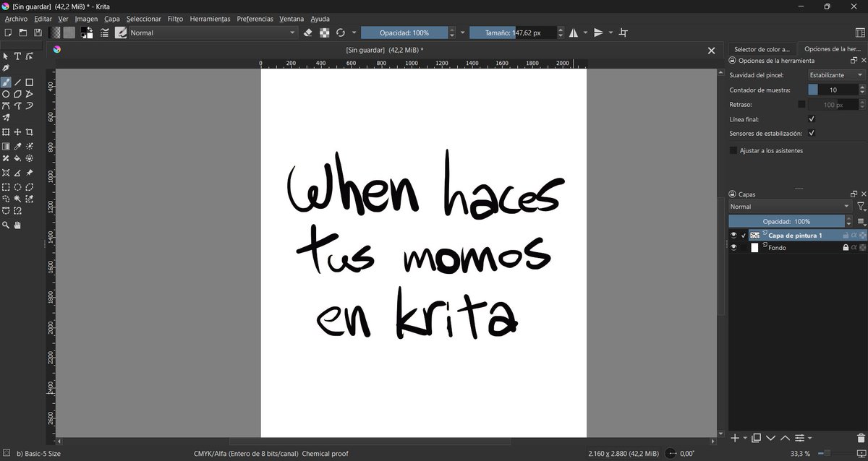This screenshot has height=461, width=868.
Task: Select the Rectangular Selection tool
Action: tap(6, 186)
